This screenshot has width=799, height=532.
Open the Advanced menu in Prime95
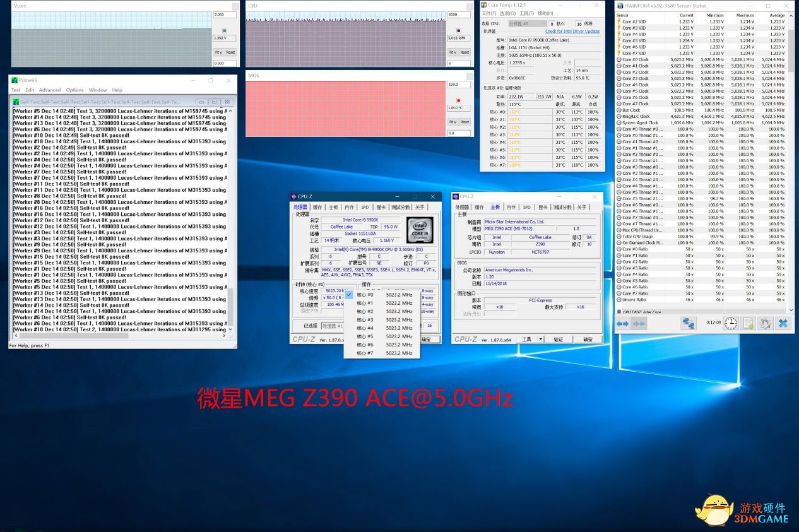tap(50, 90)
